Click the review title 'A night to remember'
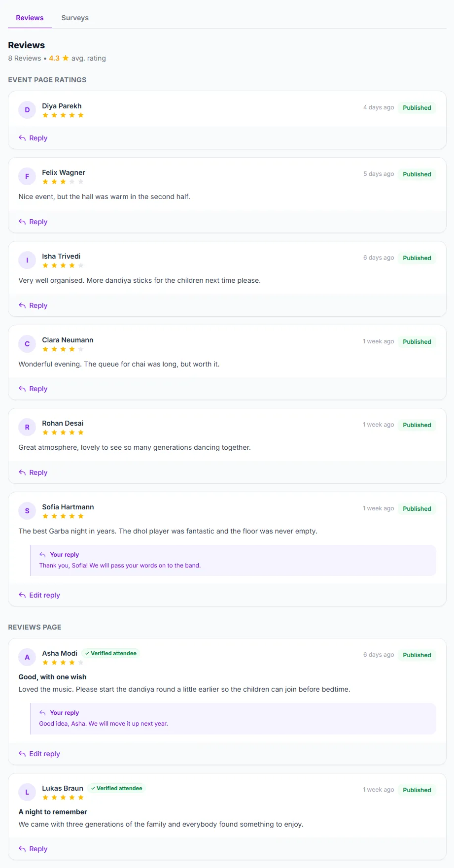The image size is (454, 868). (x=53, y=812)
